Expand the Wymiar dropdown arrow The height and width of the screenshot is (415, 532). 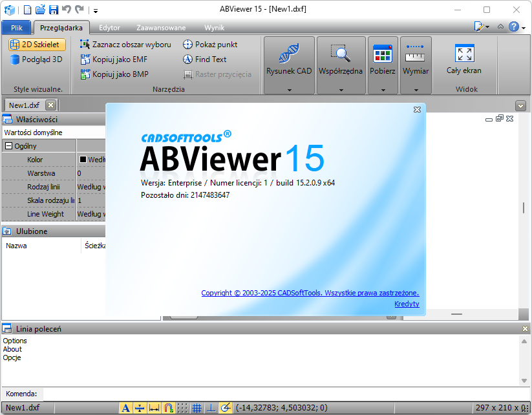point(416,90)
